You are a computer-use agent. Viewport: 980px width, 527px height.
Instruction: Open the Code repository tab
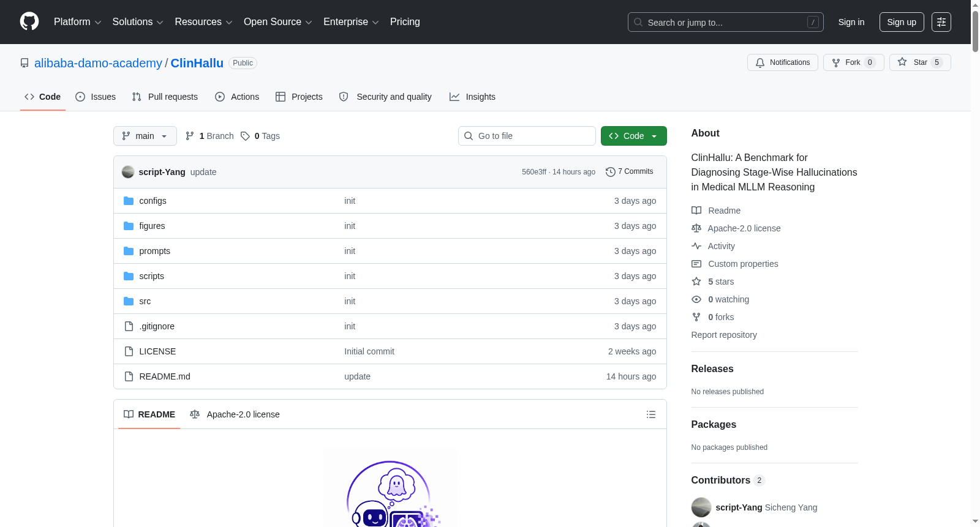[x=43, y=97]
